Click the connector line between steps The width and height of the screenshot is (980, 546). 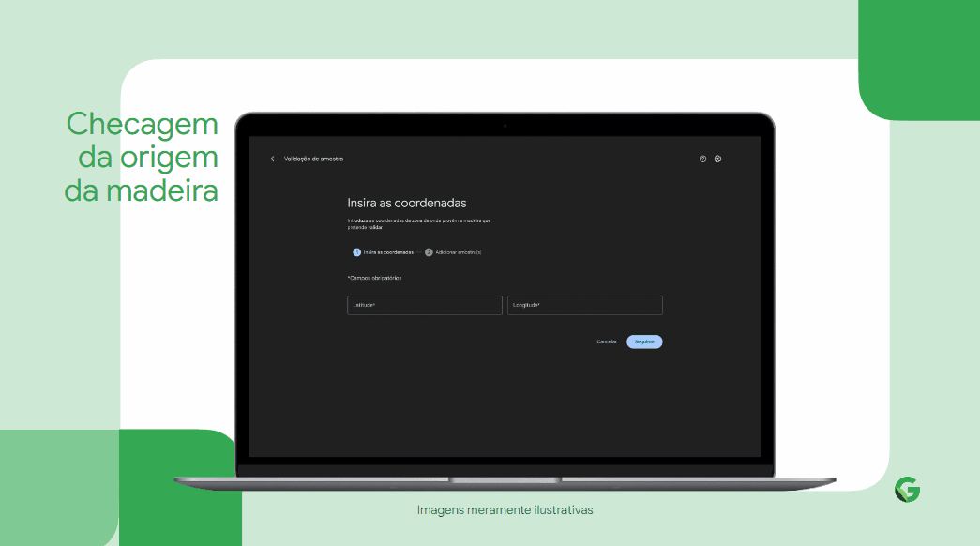point(419,252)
